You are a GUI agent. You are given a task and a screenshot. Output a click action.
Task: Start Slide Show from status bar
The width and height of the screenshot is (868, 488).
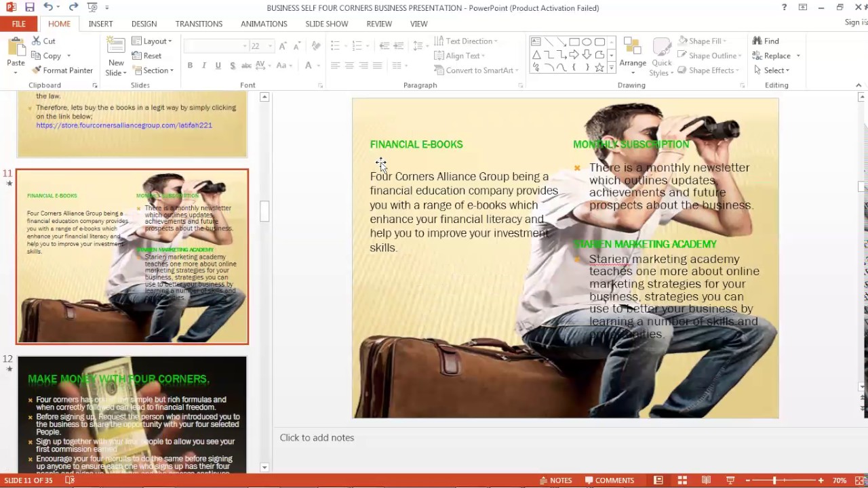[x=730, y=480]
